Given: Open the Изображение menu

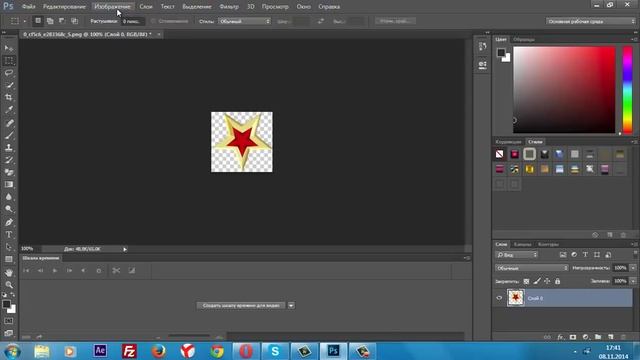Looking at the screenshot, I should (x=112, y=7).
